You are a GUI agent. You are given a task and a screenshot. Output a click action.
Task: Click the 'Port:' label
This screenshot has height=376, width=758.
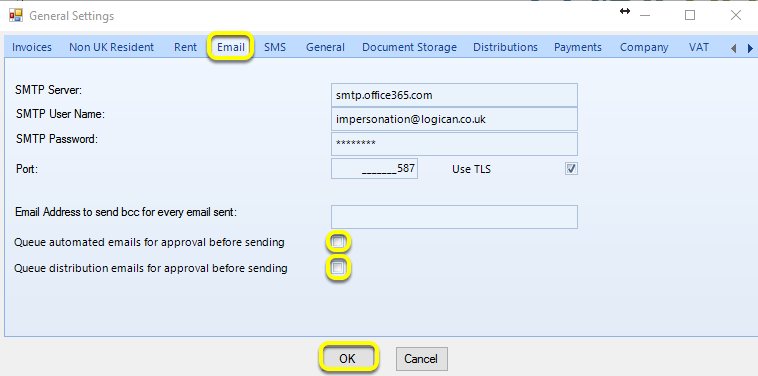point(27,169)
